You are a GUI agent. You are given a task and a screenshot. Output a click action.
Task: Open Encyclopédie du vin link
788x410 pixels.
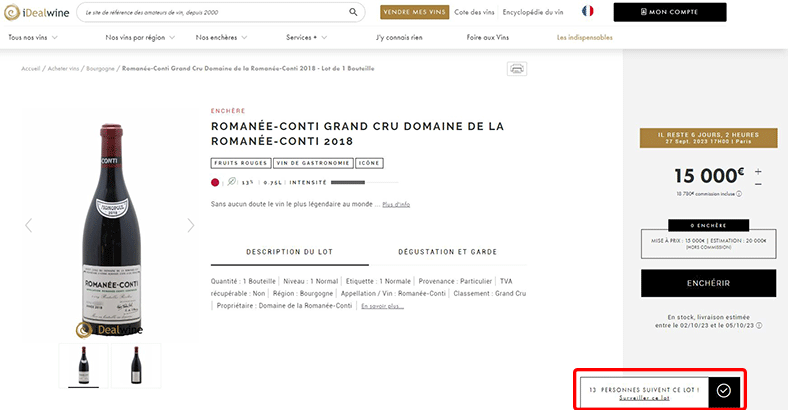click(533, 12)
